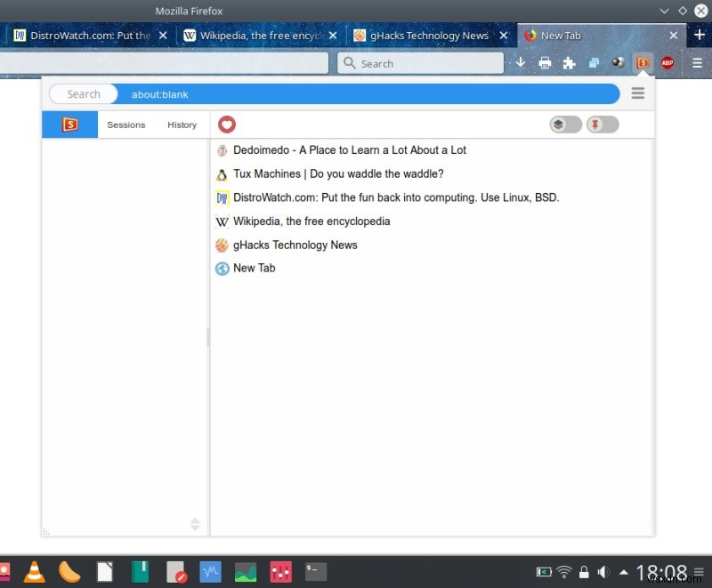Click the Print icon in the toolbar
Screen dimensions: 712x588
[x=544, y=62]
